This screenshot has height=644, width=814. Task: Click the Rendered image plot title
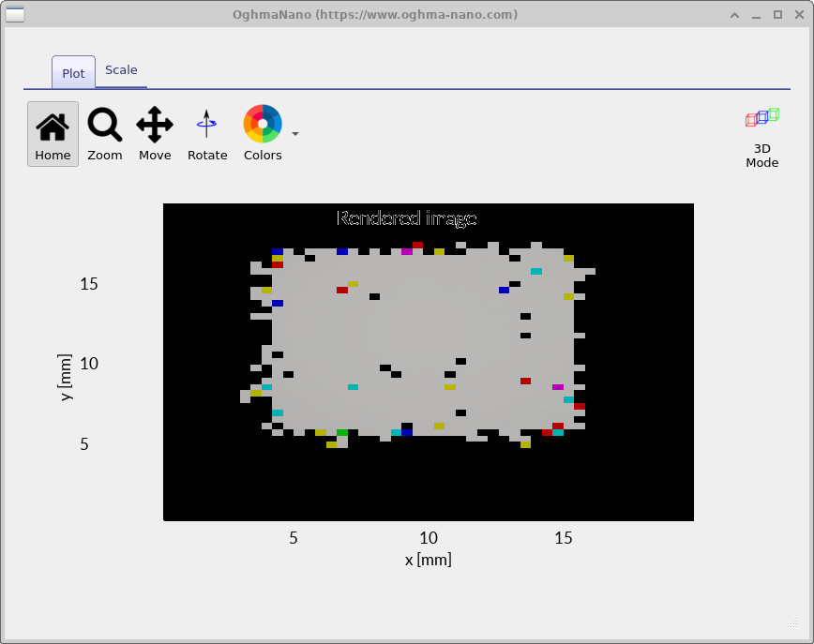point(406,218)
